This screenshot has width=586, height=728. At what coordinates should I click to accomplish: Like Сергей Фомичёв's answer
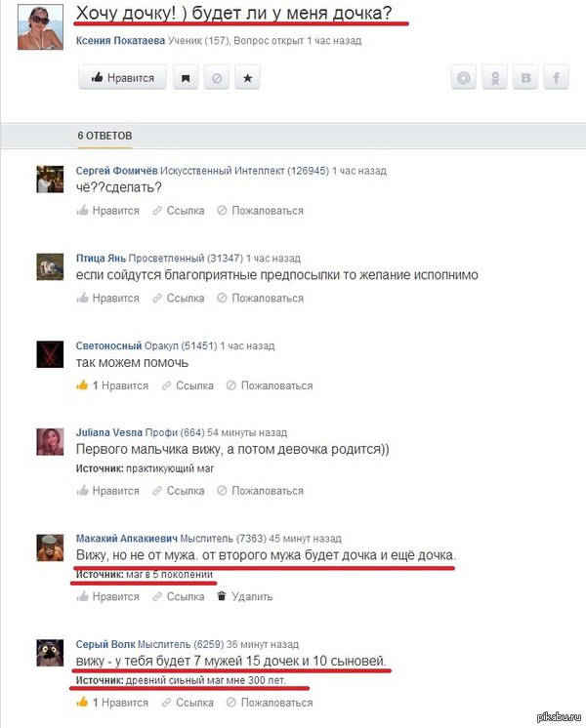coord(107,211)
